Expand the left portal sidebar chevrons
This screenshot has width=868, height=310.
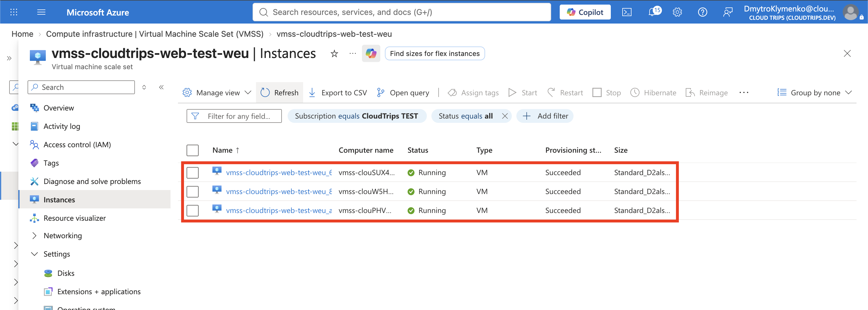coord(9,58)
